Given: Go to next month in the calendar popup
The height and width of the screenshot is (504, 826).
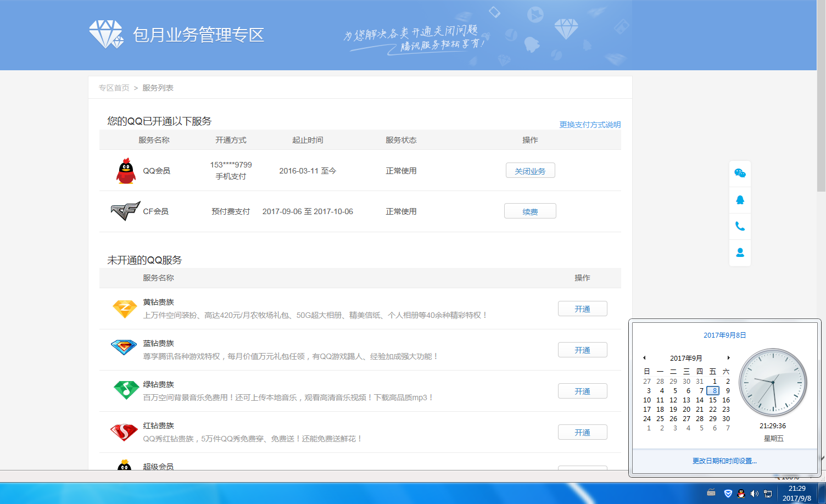Looking at the screenshot, I should (x=728, y=358).
